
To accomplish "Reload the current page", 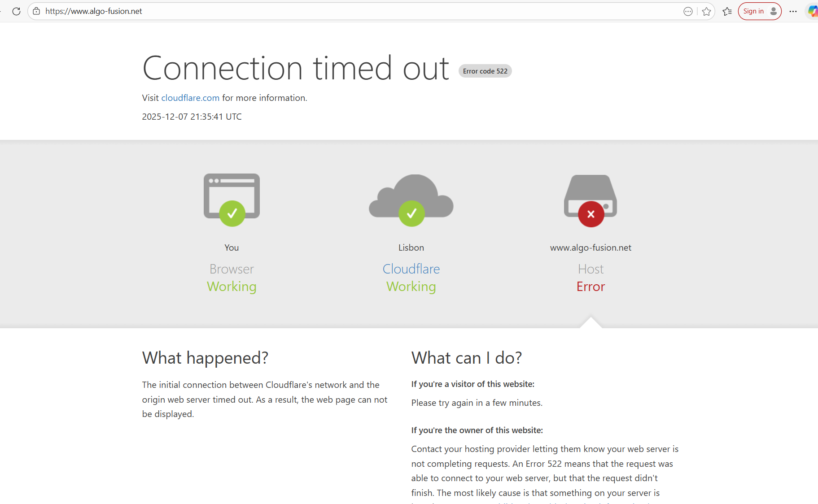I will pyautogui.click(x=17, y=11).
